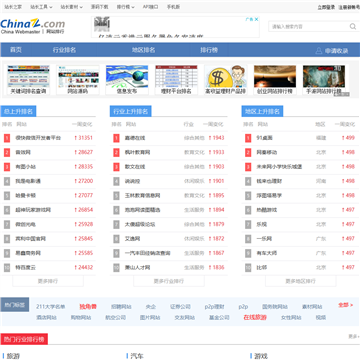Image resolution: width=360 pixels, height=360 pixels.
Task: Click the 购物网站 tag
Action: [x=81, y=317]
